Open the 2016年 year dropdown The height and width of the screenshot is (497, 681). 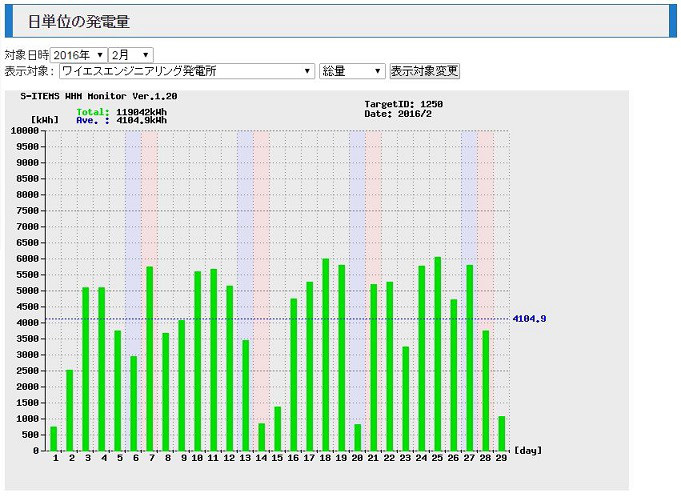tap(79, 55)
